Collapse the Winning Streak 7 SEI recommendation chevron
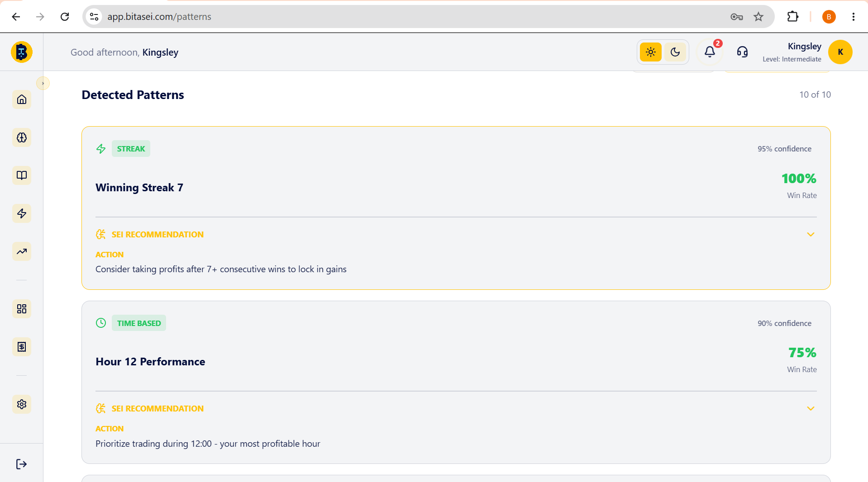This screenshot has width=868, height=482. click(811, 235)
